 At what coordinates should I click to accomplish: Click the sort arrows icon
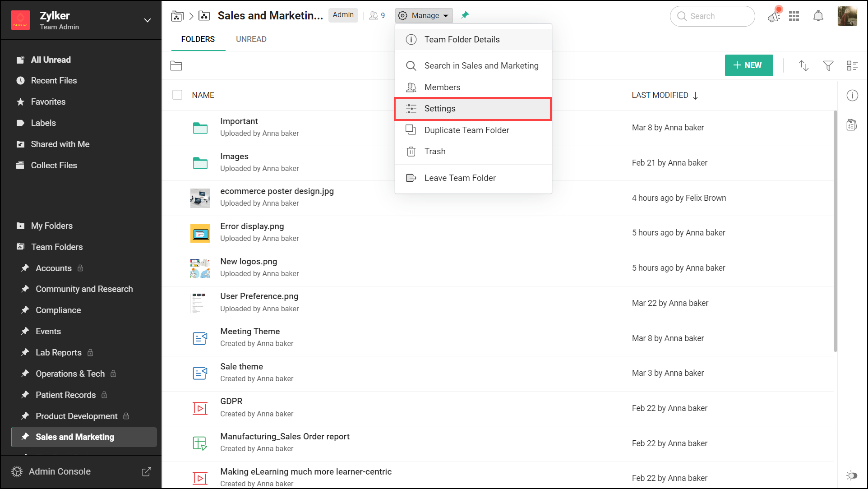(x=803, y=66)
